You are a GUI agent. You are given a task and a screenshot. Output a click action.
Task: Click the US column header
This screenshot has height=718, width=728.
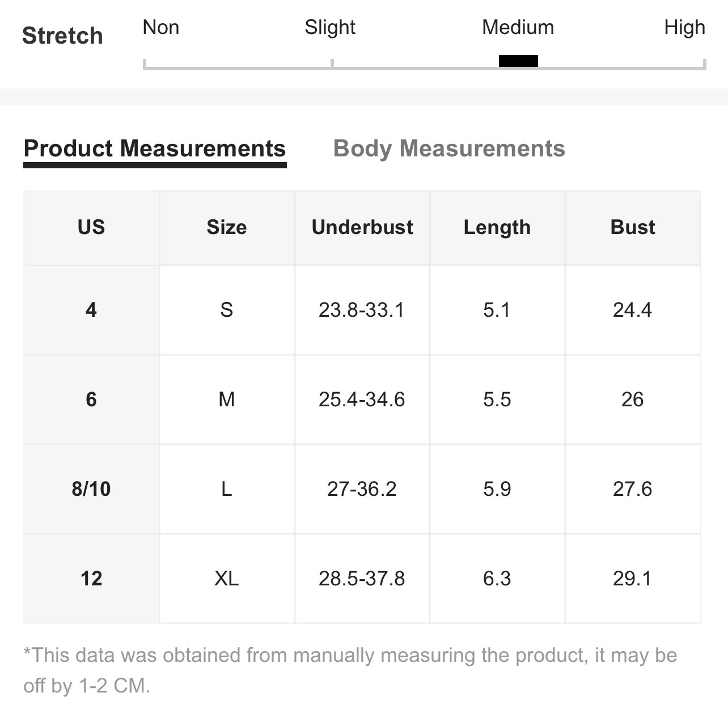click(x=91, y=227)
